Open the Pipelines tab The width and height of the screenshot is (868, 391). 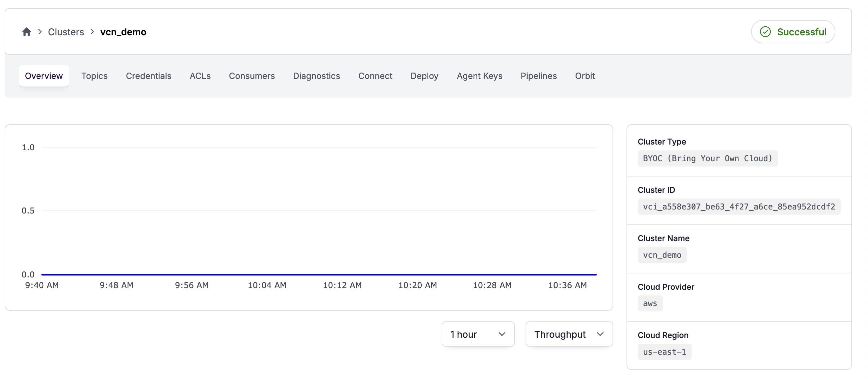539,76
